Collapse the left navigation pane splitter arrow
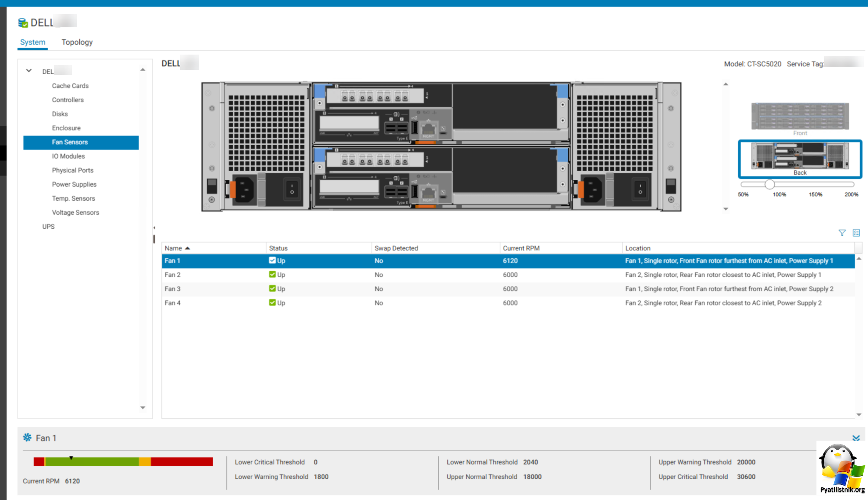Image resolution: width=868 pixels, height=500 pixels. coord(154,227)
